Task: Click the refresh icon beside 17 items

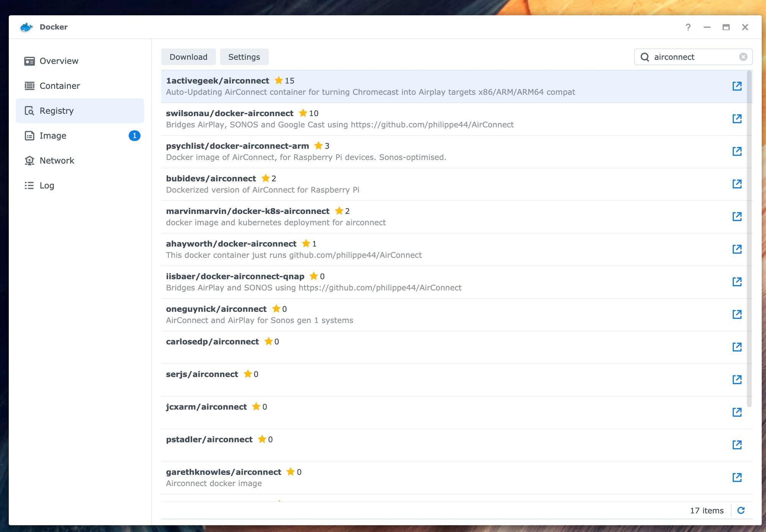Action: click(741, 510)
